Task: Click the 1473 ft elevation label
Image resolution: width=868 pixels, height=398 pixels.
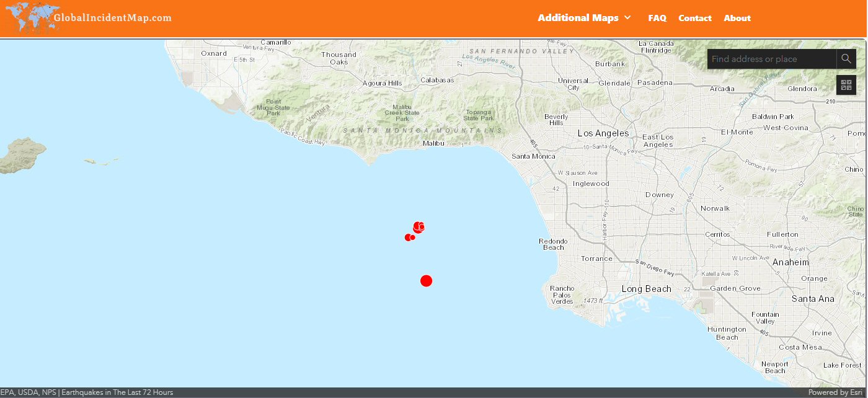Action: click(x=594, y=301)
